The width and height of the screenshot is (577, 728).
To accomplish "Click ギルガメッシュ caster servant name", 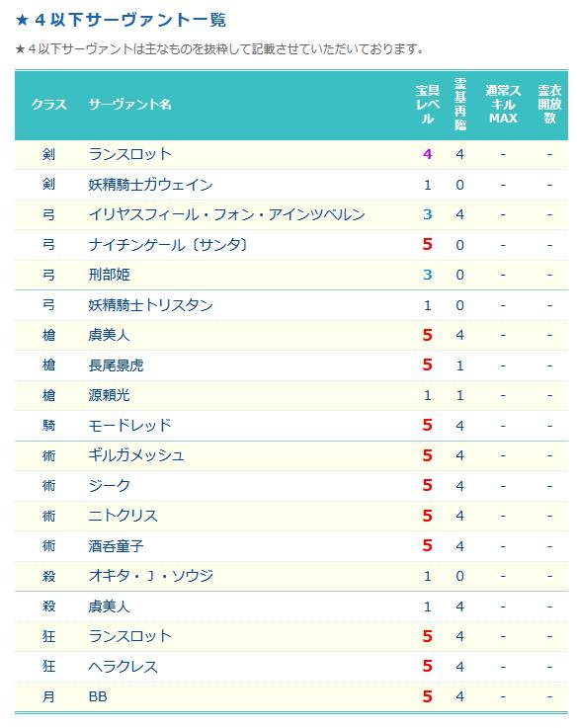I will click(x=136, y=455).
